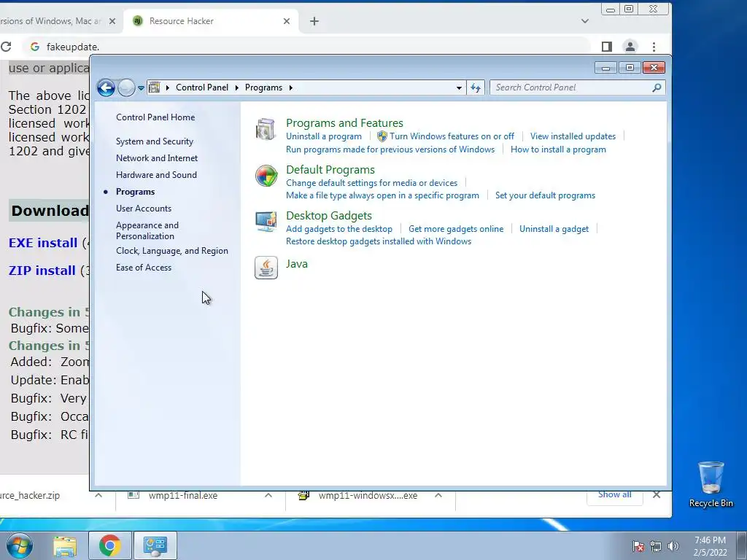Click the ZIP install link in Chrome
Image resolution: width=747 pixels, height=560 pixels.
coord(42,271)
